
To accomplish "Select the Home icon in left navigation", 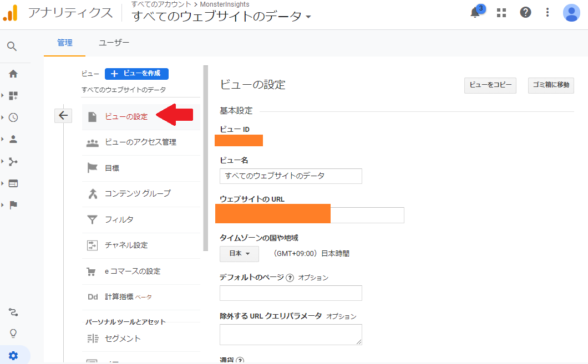I will point(12,73).
